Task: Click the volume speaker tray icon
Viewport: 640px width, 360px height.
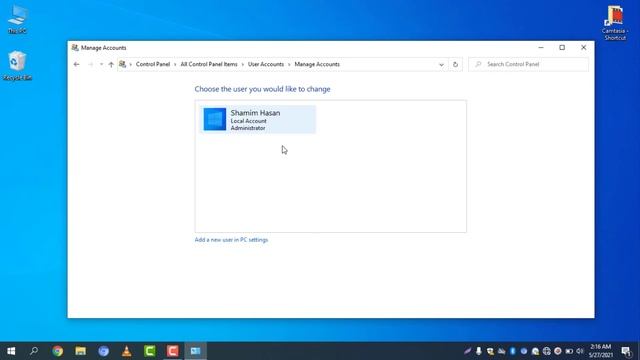Action: tap(580, 351)
